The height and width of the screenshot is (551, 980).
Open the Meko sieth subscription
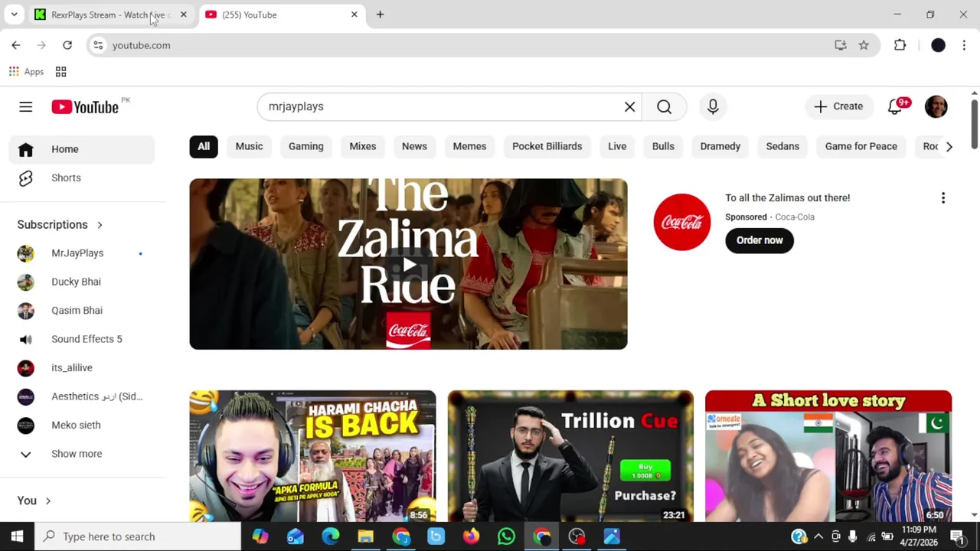click(82, 425)
